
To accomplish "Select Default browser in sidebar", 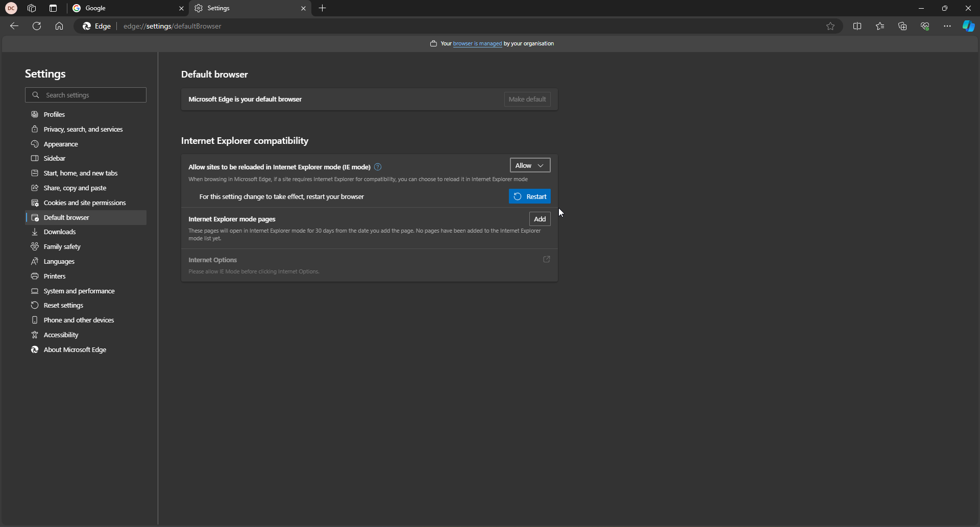I will point(86,217).
